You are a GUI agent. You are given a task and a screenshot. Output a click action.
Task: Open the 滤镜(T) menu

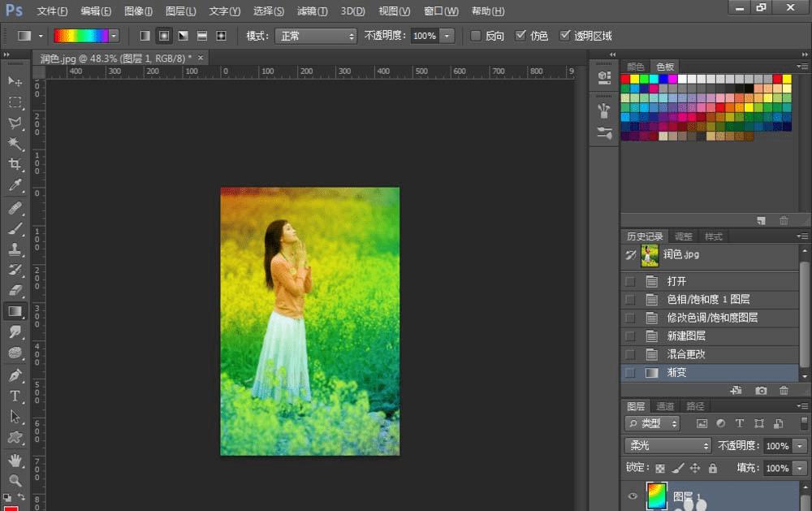(x=312, y=11)
